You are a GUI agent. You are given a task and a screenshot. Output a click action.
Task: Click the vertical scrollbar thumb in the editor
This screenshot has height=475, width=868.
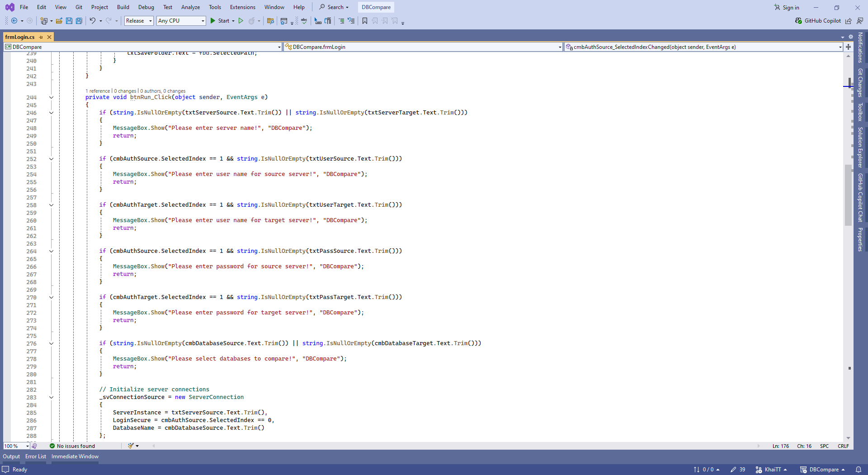pos(848,195)
